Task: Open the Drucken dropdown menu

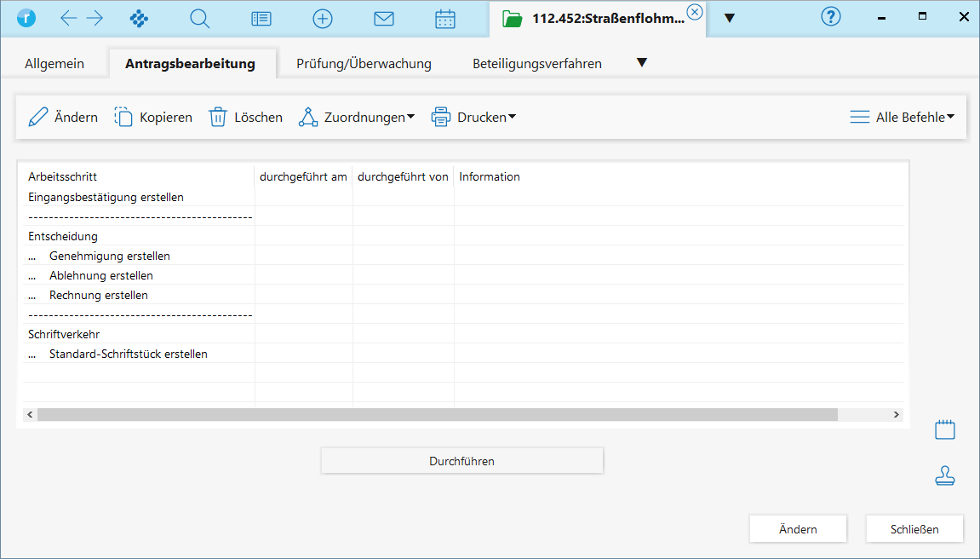Action: [473, 118]
